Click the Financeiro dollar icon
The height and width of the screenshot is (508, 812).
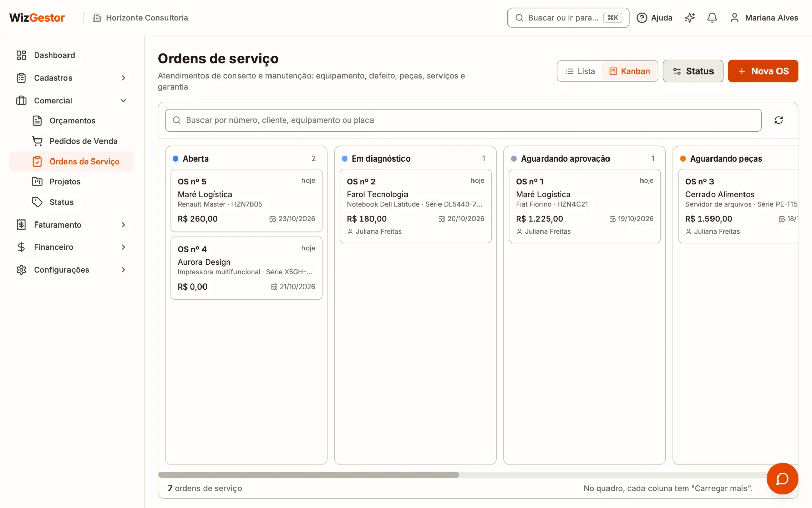click(21, 247)
